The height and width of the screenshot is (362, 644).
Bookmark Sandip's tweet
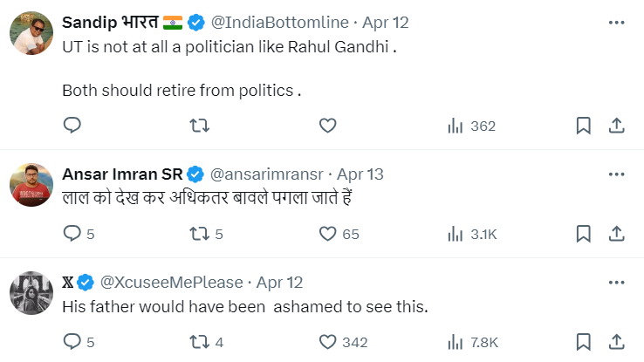584,126
